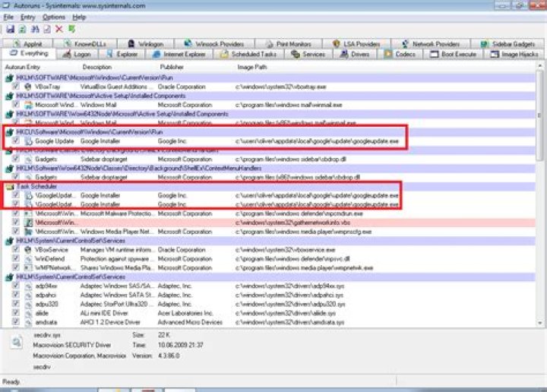The image size is (547, 392).
Task: Toggle the WinDefend service checkbox
Action: (16, 258)
